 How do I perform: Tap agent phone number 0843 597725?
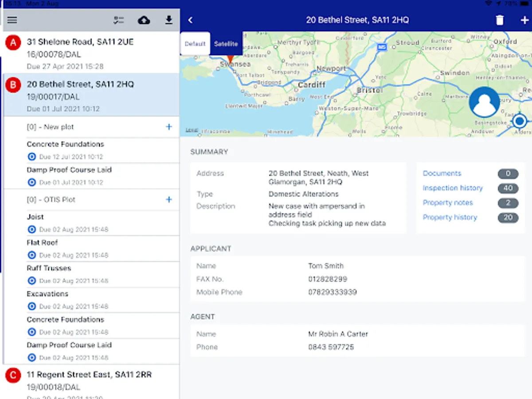pos(331,347)
